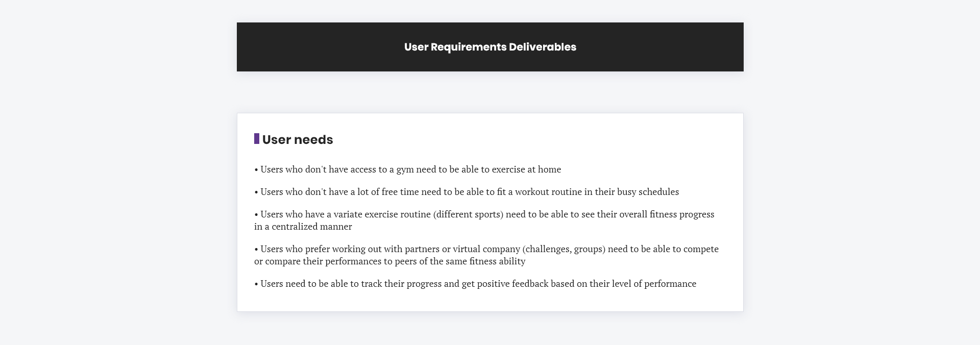Click the phrase '(different sports)' in third bullet
This screenshot has height=345, width=980.
click(468, 214)
